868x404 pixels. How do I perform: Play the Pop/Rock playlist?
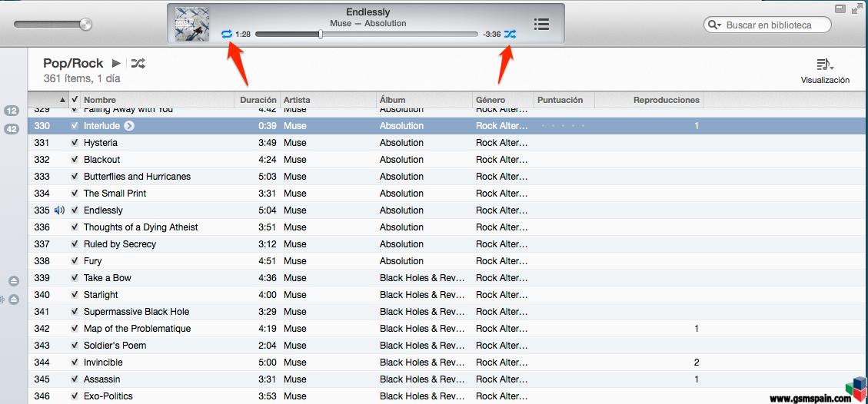(116, 63)
